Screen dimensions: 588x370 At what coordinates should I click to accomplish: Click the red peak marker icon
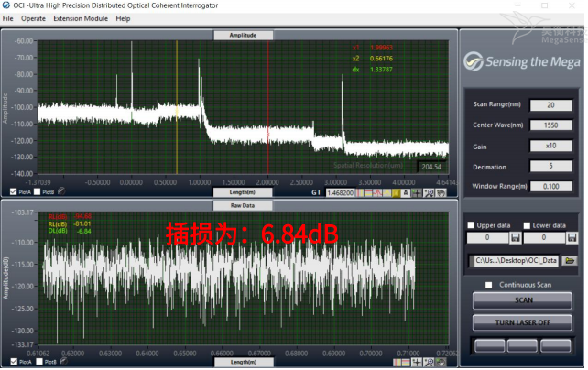pyautogui.click(x=377, y=193)
